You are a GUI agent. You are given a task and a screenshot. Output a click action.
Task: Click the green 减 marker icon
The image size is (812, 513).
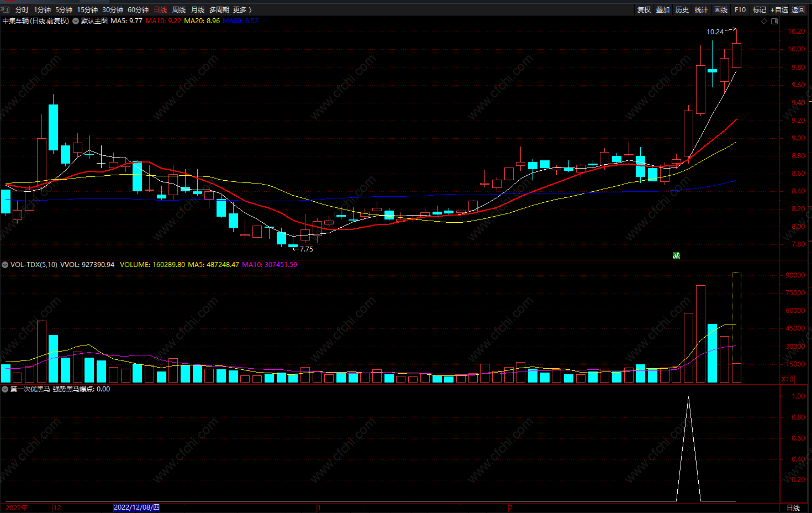click(676, 255)
